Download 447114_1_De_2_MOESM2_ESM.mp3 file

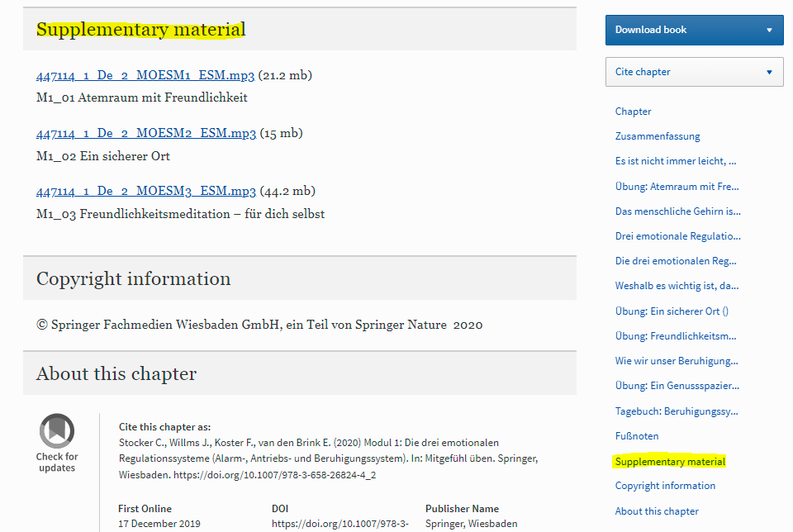(146, 133)
